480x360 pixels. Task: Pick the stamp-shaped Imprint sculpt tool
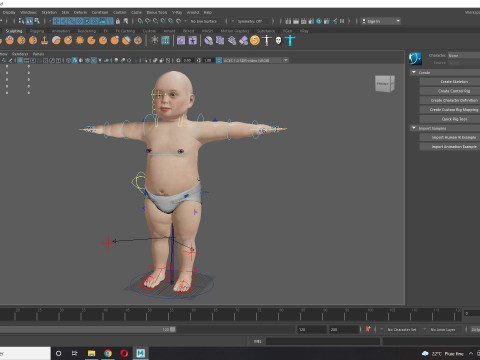tap(44, 40)
